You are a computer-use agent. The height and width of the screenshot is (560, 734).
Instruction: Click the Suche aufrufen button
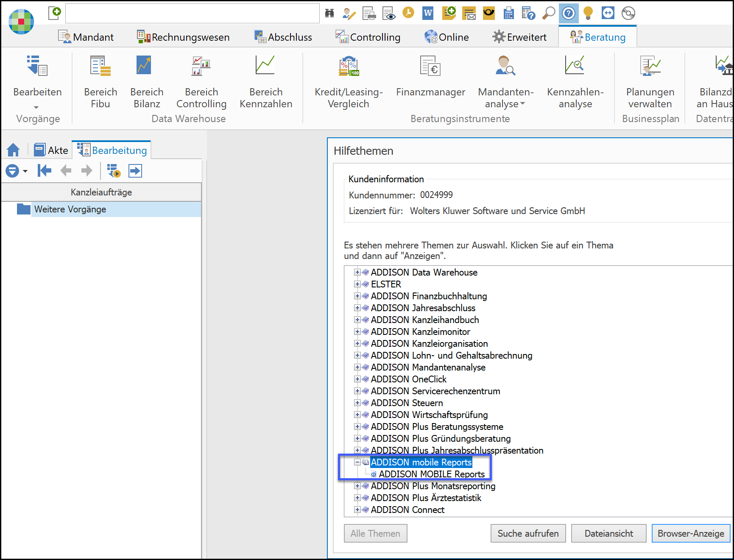528,533
